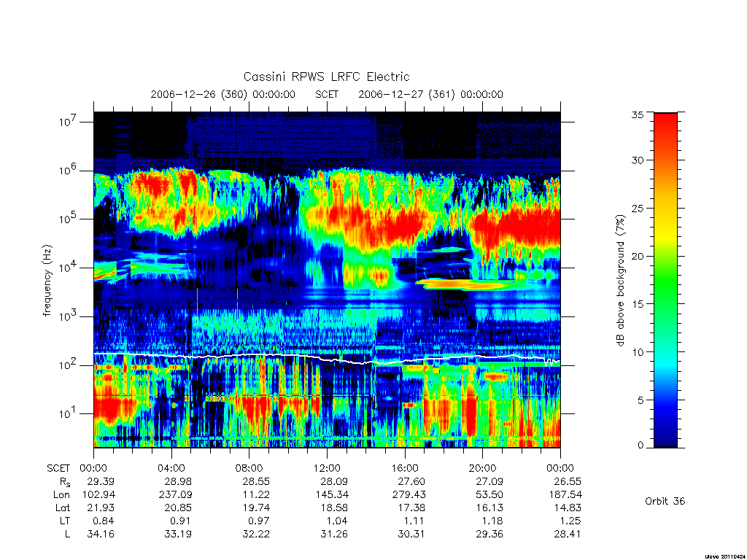This screenshot has height=560, width=747.
Task: Click the "20" color bar tick value
Action: point(637,256)
